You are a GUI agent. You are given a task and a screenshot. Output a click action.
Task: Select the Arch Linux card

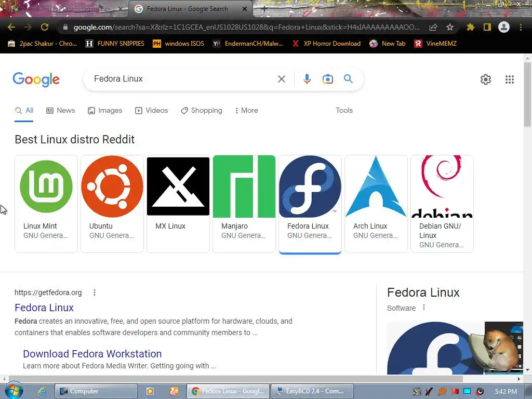click(x=376, y=204)
